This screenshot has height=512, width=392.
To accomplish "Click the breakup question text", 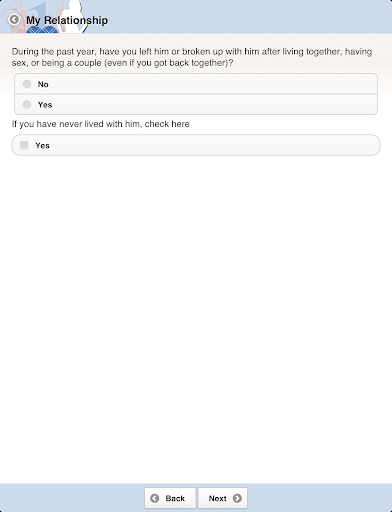I will pyautogui.click(x=192, y=57).
